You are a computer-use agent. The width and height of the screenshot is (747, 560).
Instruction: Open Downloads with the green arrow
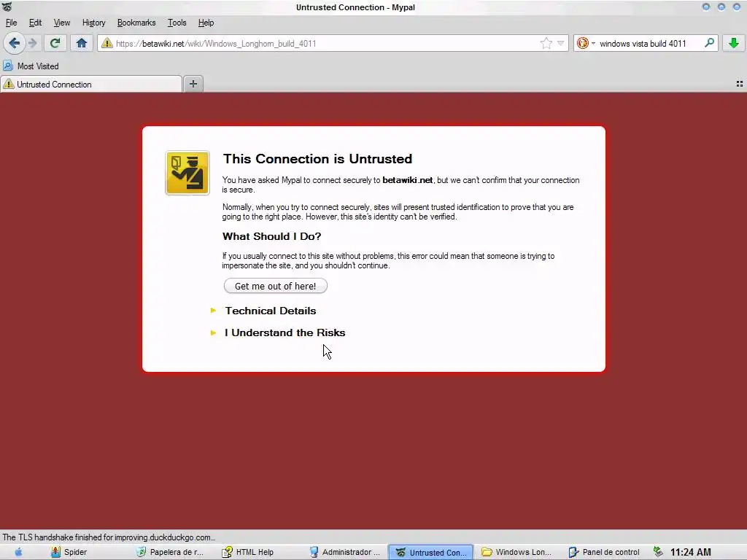[x=734, y=43]
